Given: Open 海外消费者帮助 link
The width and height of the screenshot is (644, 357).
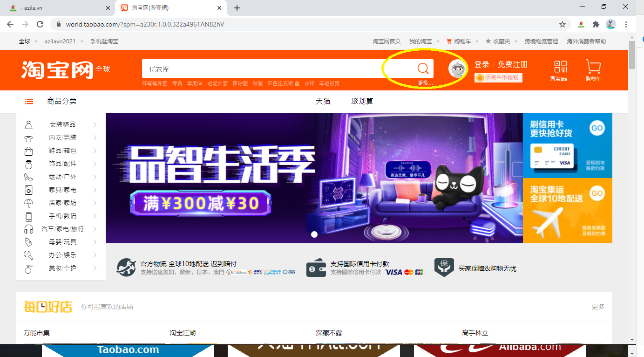Looking at the screenshot, I should (586, 41).
